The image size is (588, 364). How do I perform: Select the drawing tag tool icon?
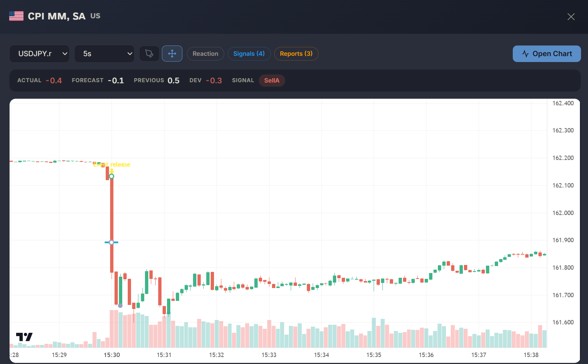[149, 54]
